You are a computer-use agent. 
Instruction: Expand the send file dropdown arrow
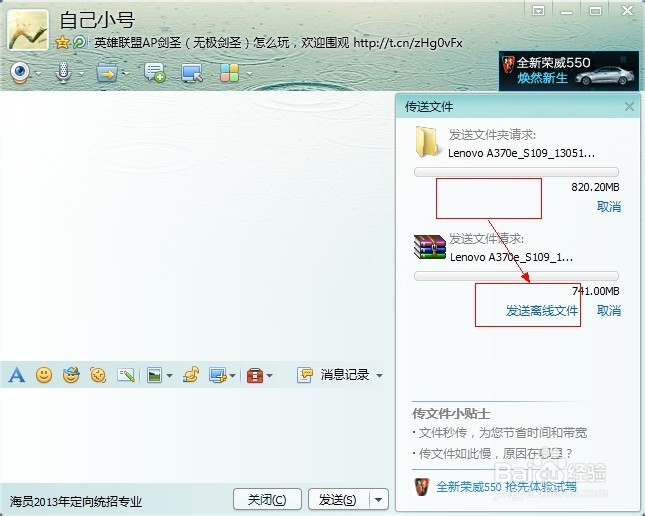click(x=126, y=73)
